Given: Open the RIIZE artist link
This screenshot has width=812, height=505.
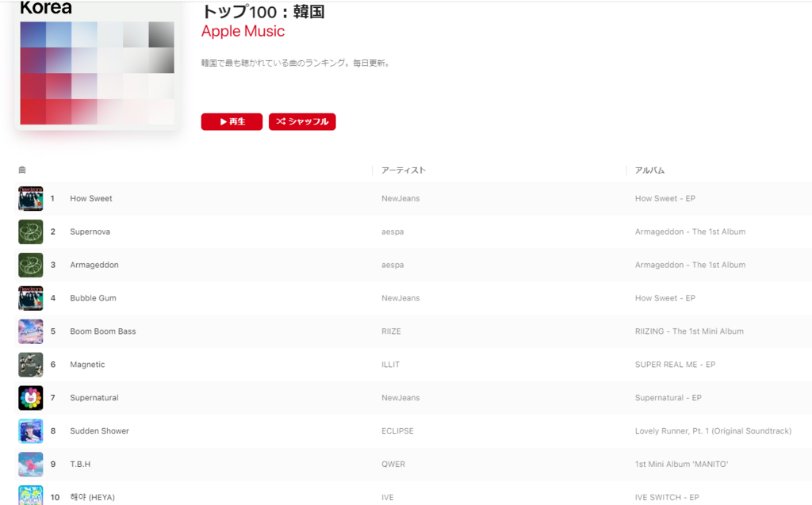Looking at the screenshot, I should click(x=391, y=331).
